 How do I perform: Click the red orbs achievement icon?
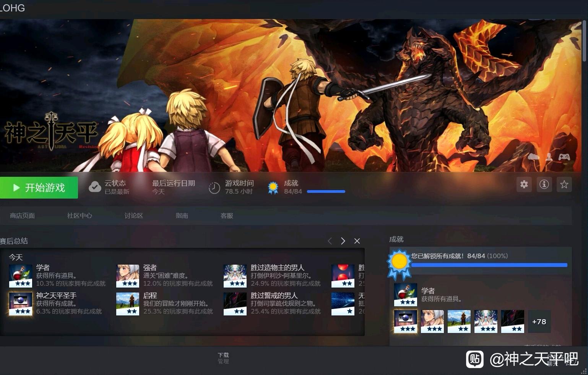tap(343, 276)
